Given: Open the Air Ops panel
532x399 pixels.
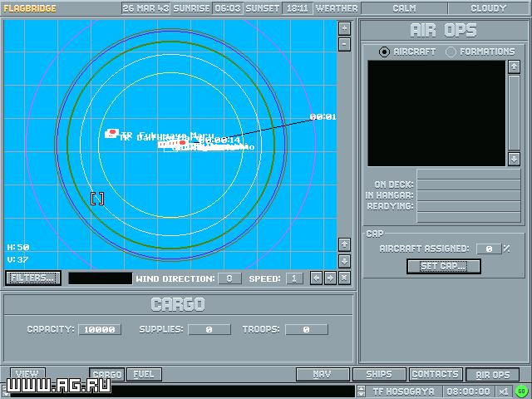Looking at the screenshot, I should pyautogui.click(x=493, y=375).
